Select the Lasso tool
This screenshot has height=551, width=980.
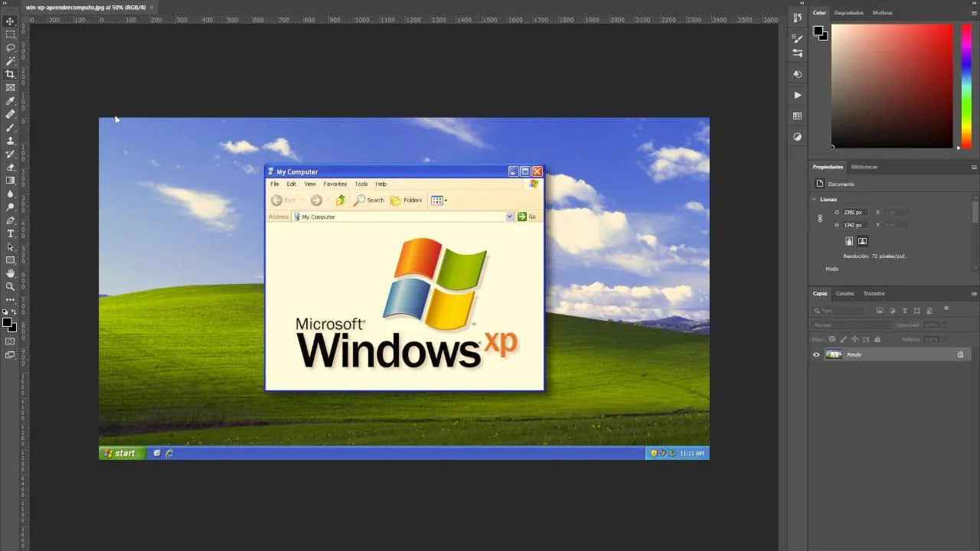[x=10, y=47]
